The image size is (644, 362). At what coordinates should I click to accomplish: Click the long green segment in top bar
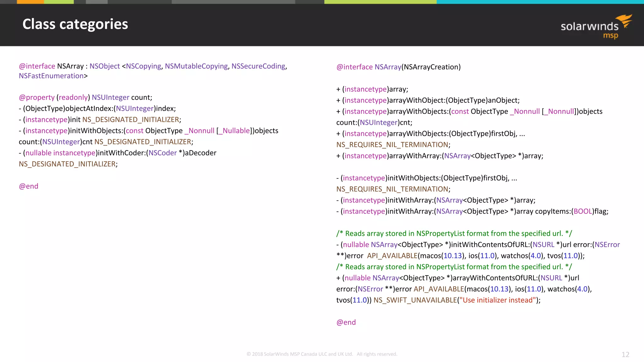click(x=380, y=2)
